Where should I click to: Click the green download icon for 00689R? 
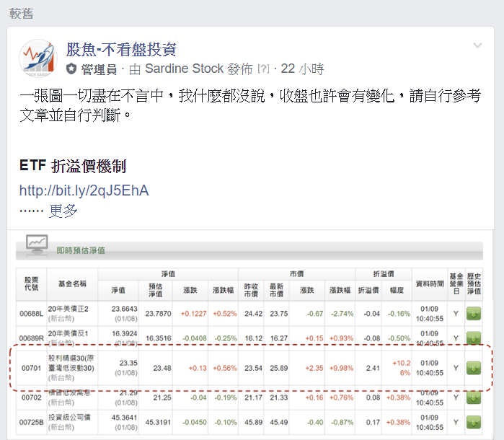click(x=474, y=338)
